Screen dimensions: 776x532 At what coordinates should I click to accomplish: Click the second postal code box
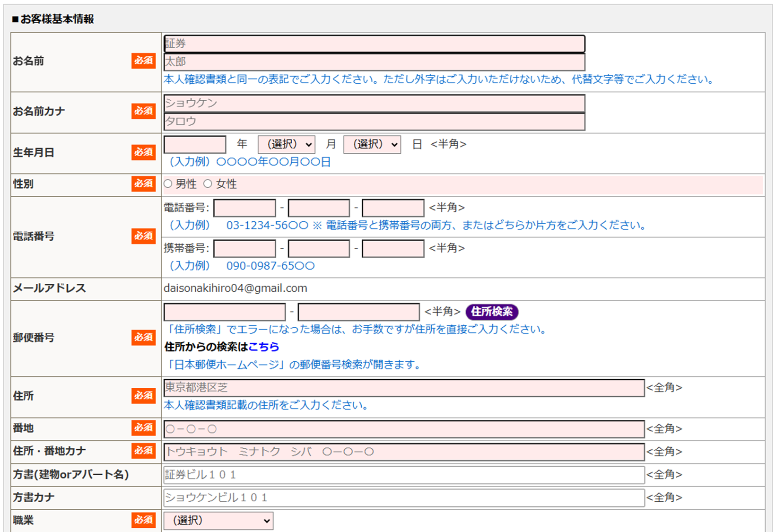359,312
